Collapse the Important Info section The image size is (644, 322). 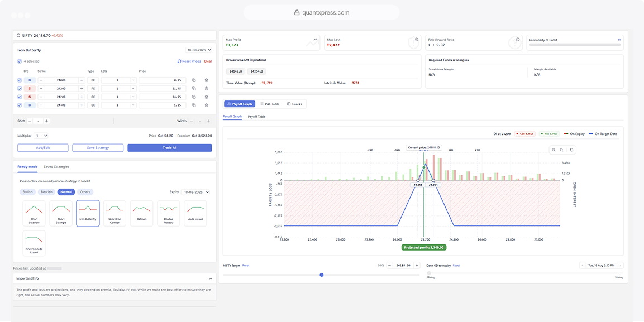point(211,278)
